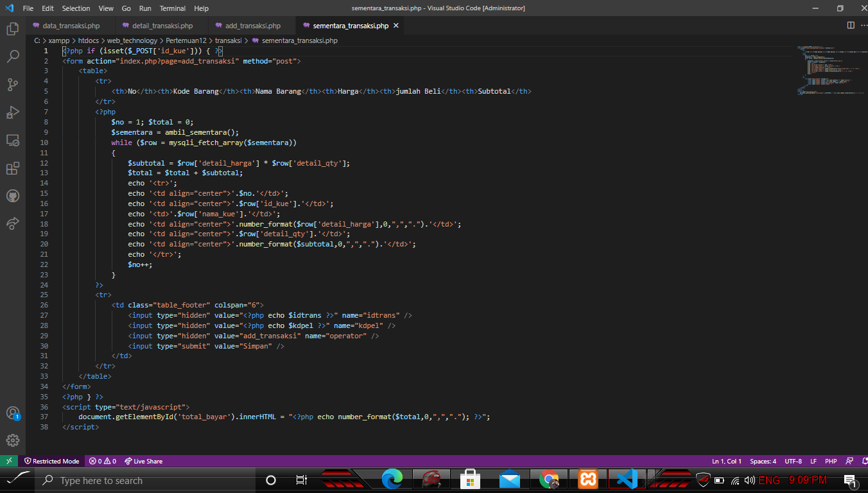Open the 9:09 PM system clock

click(x=808, y=480)
